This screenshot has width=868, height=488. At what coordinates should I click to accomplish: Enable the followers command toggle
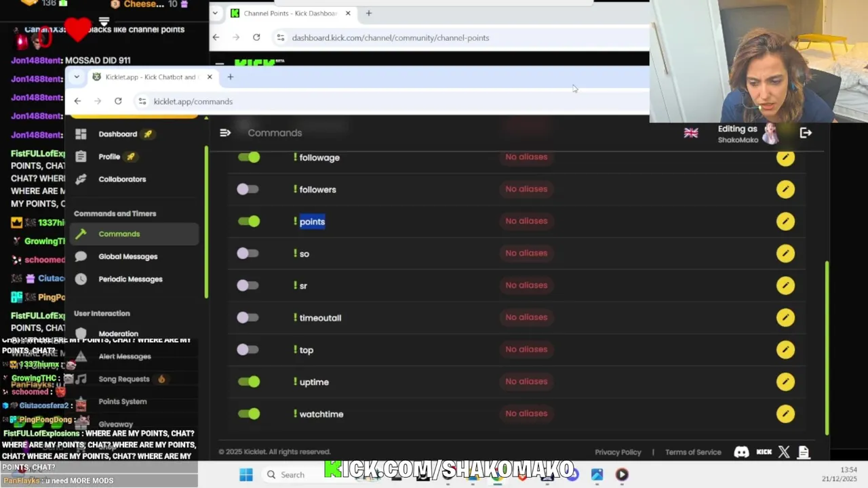point(248,189)
